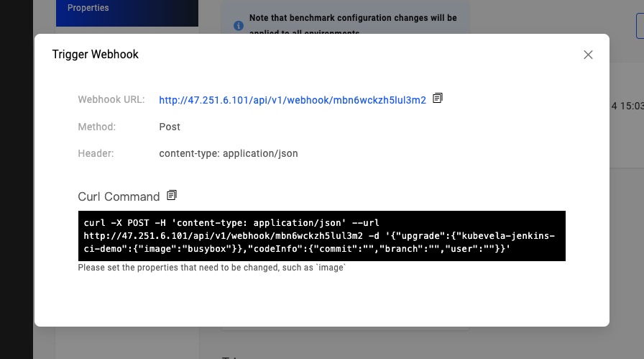The width and height of the screenshot is (644, 359).
Task: Open the webhook URL link
Action: (292, 100)
